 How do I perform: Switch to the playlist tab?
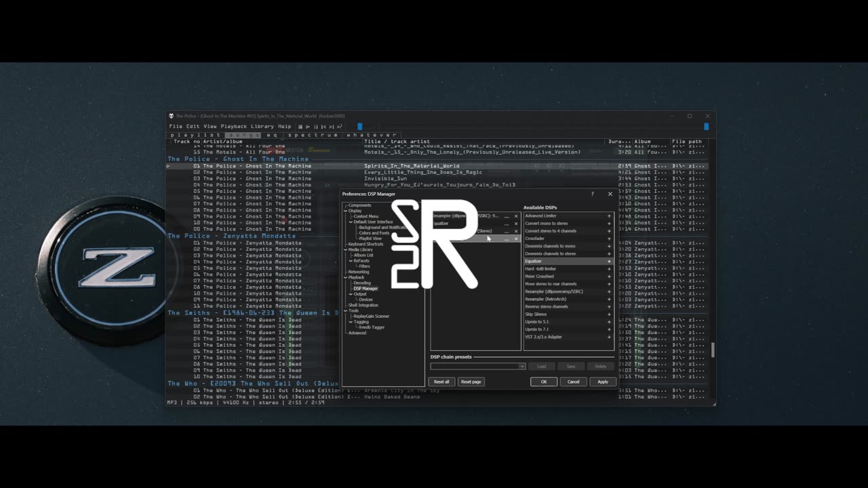click(196, 135)
